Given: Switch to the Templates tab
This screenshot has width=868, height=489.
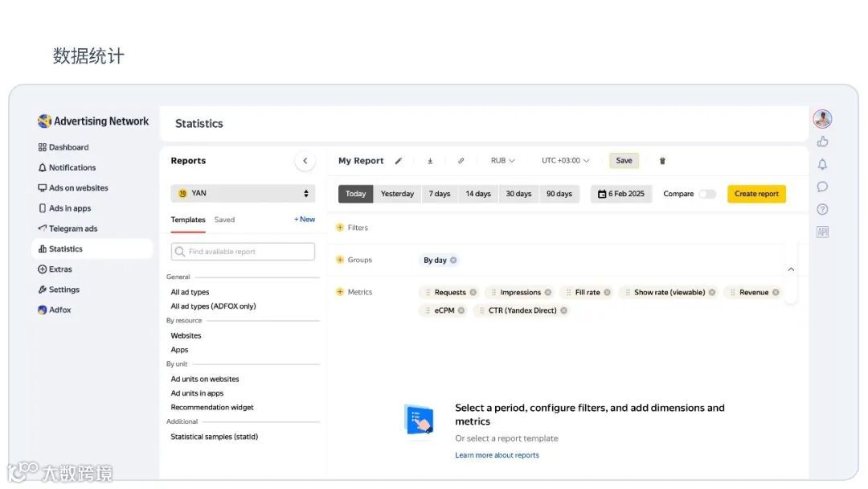Looking at the screenshot, I should pos(188,220).
